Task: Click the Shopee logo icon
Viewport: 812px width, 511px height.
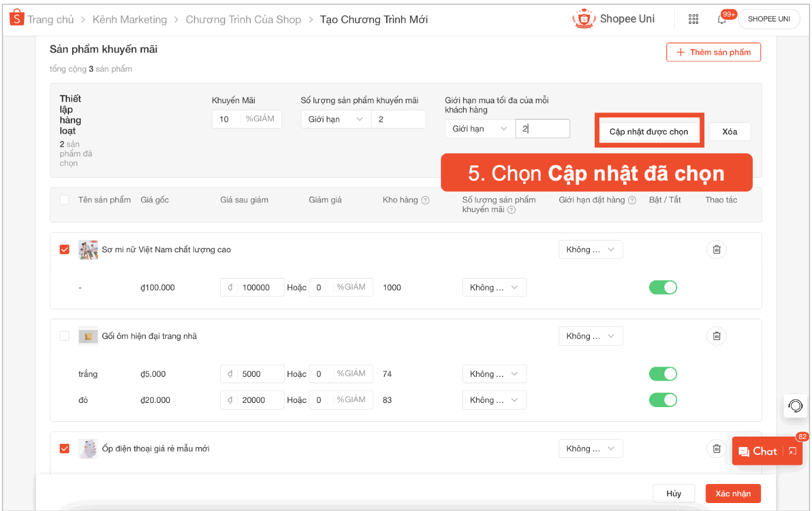Action: click(16, 17)
